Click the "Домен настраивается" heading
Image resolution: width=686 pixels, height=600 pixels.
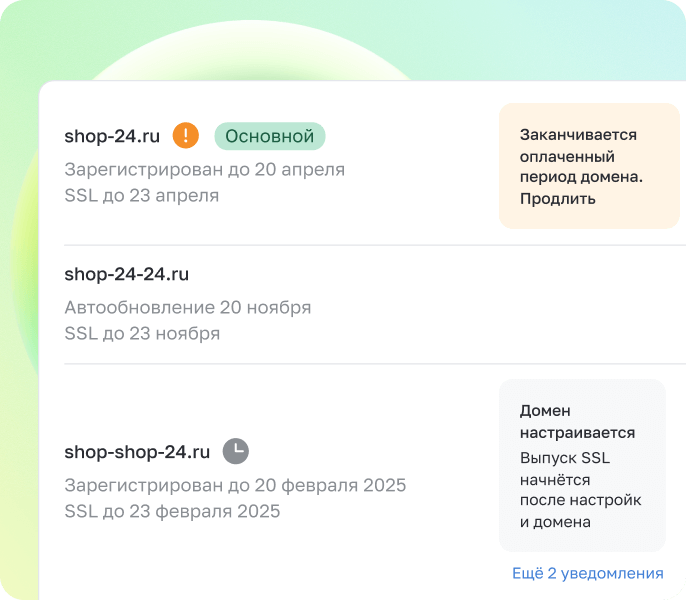tap(577, 422)
